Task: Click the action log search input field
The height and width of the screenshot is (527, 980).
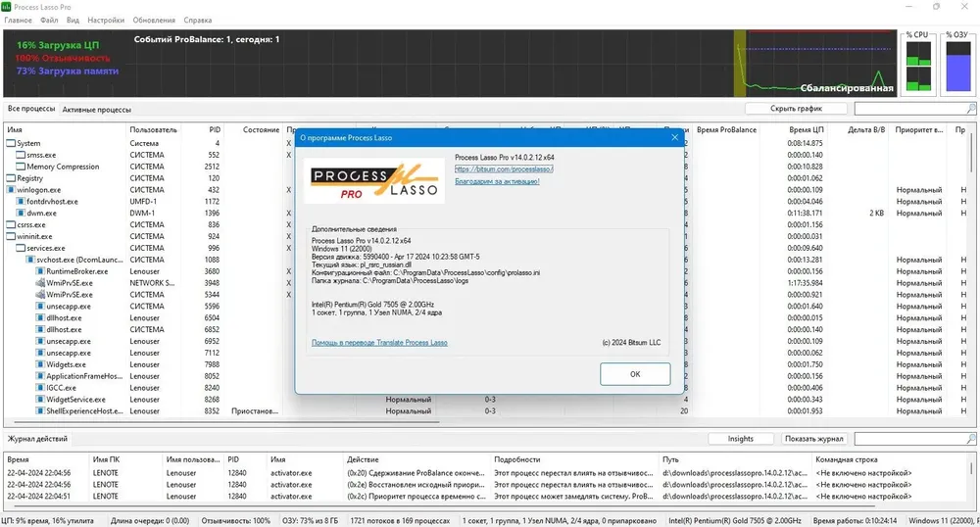Action: coord(910,439)
